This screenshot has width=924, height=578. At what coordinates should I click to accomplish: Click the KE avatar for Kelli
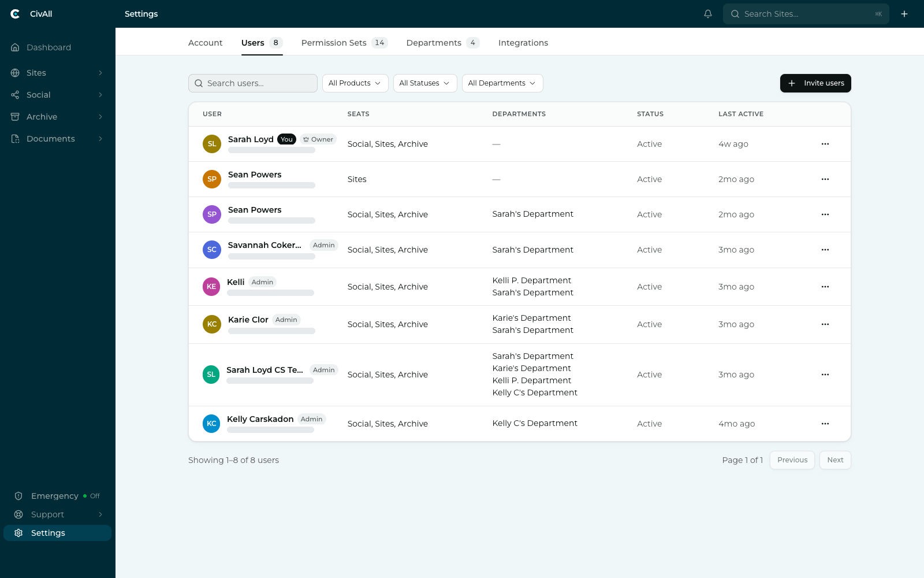pyautogui.click(x=211, y=287)
